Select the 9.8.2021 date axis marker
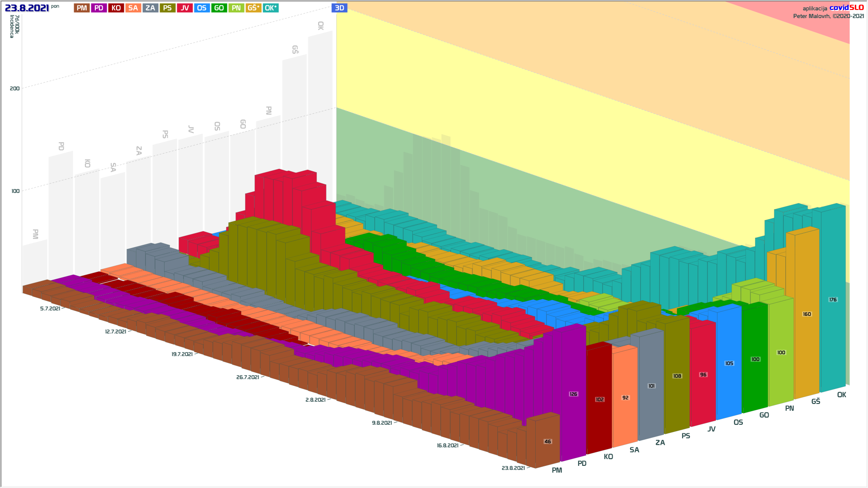The image size is (868, 488). coord(382,423)
